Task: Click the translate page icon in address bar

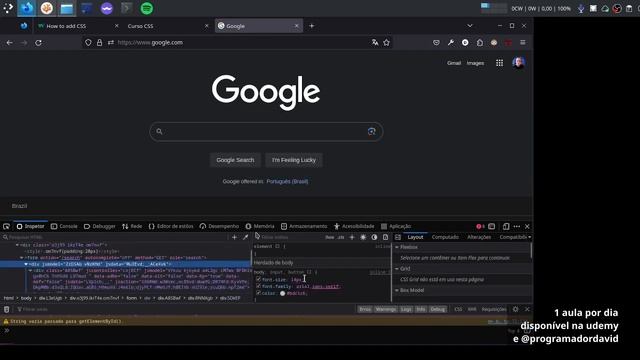Action: click(375, 42)
